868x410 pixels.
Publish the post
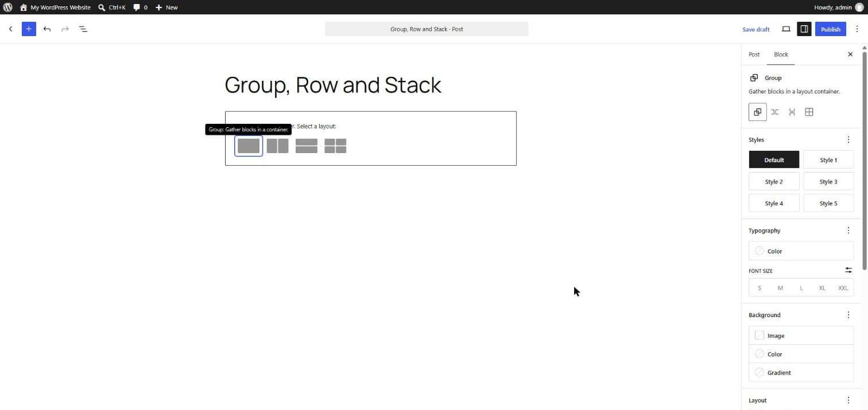point(830,29)
